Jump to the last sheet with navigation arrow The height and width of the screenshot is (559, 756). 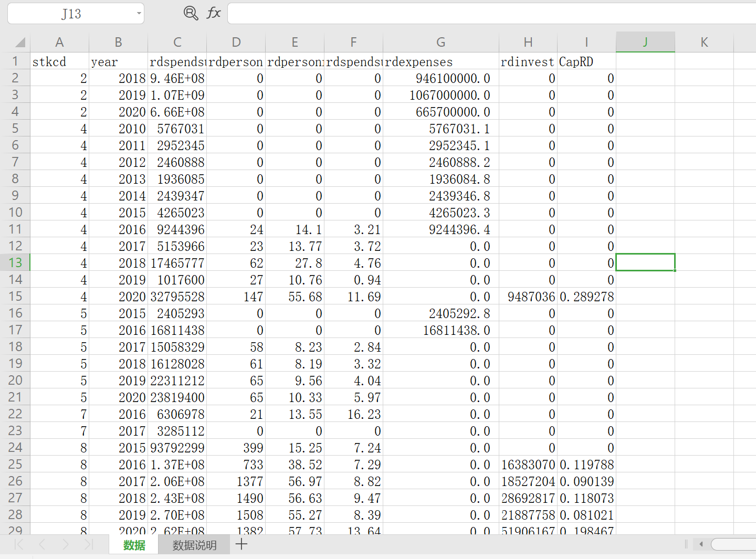point(89,544)
